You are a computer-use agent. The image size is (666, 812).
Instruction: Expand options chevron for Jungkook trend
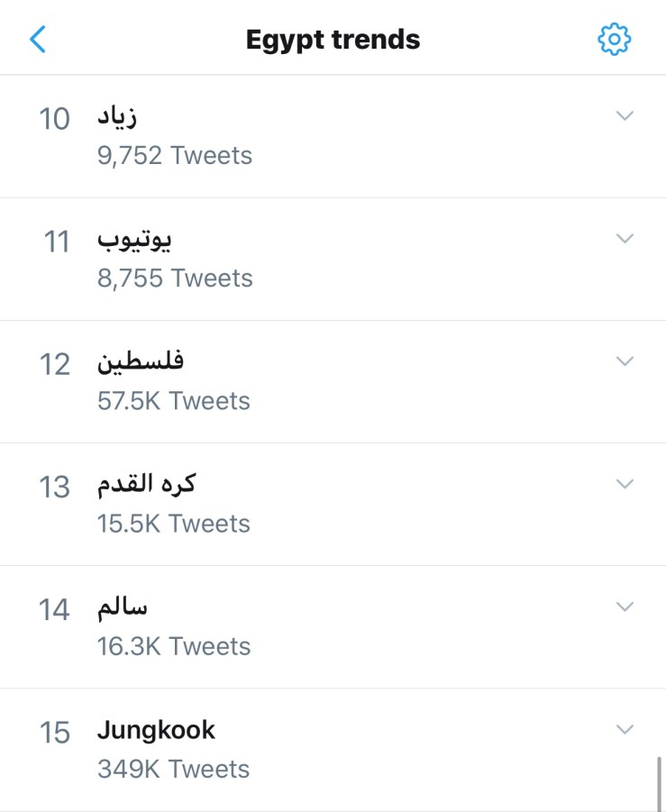click(625, 729)
